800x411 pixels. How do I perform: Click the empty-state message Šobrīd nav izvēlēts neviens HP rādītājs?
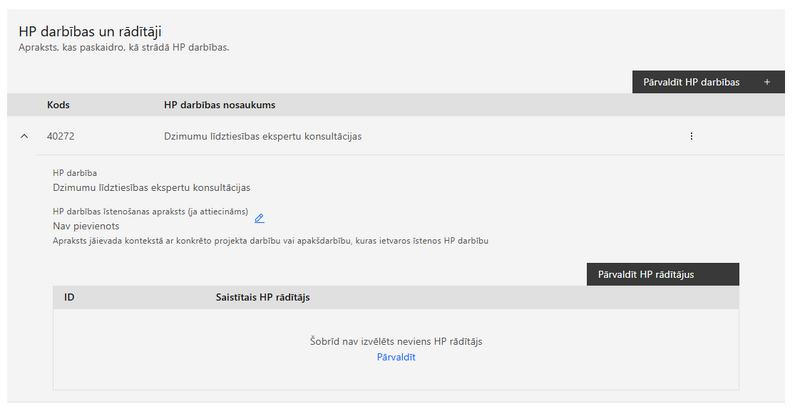396,341
